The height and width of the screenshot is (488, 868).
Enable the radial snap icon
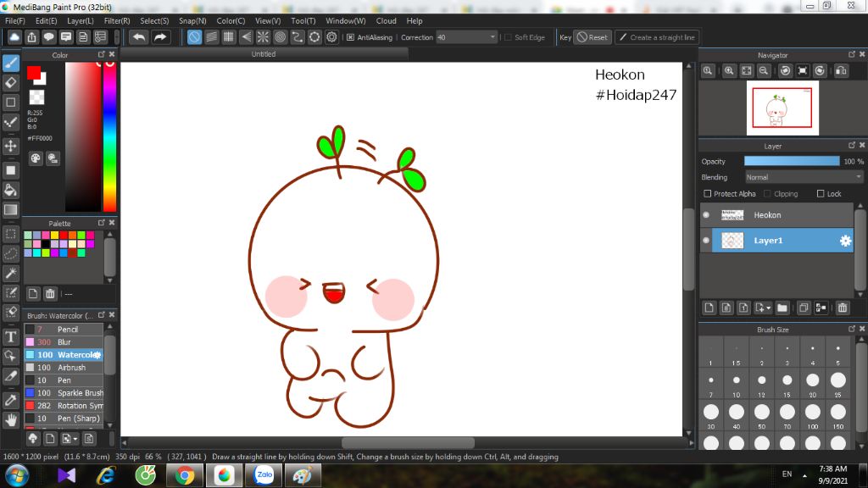[263, 37]
